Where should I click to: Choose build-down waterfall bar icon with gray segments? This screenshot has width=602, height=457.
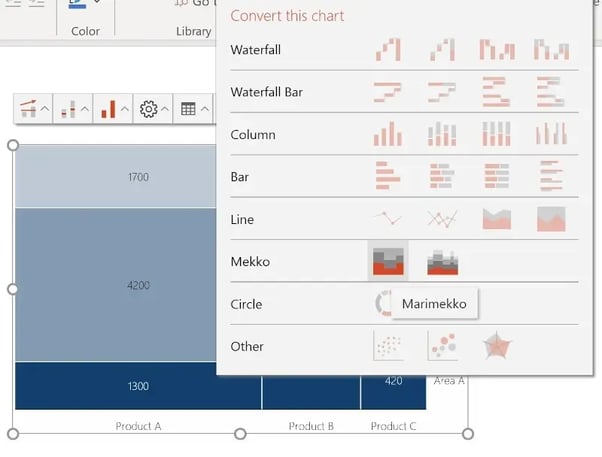click(x=551, y=92)
